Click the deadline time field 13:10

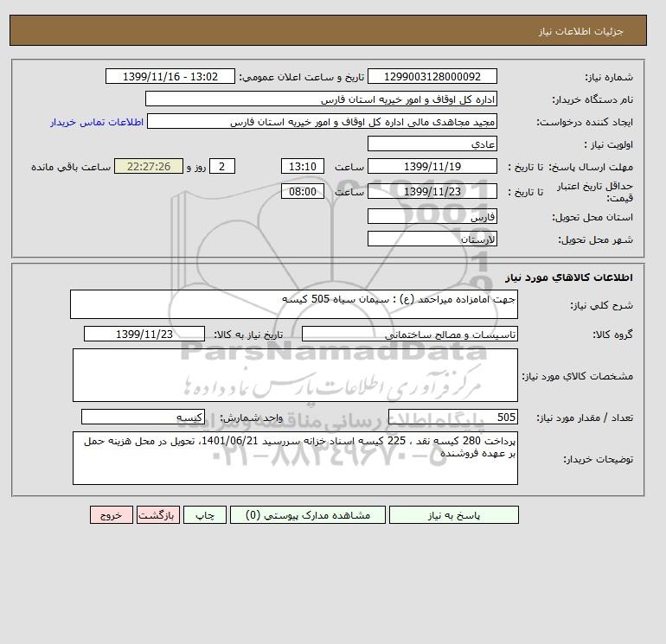pyautogui.click(x=303, y=167)
